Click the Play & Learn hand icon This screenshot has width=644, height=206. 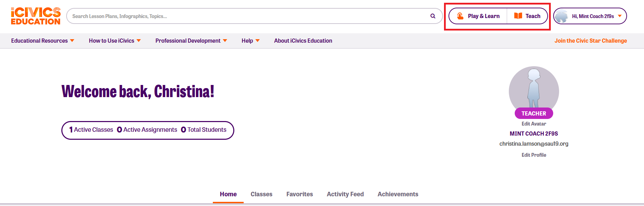point(460,16)
